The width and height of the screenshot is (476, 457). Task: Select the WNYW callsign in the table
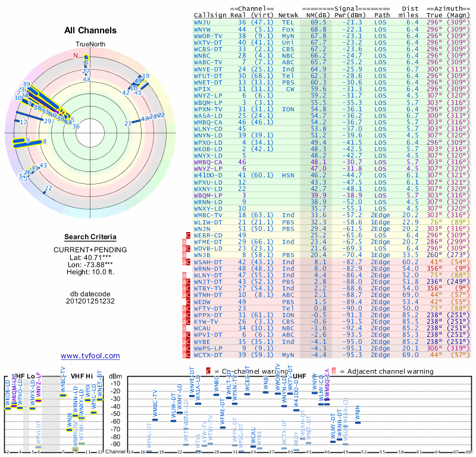pos(202,29)
